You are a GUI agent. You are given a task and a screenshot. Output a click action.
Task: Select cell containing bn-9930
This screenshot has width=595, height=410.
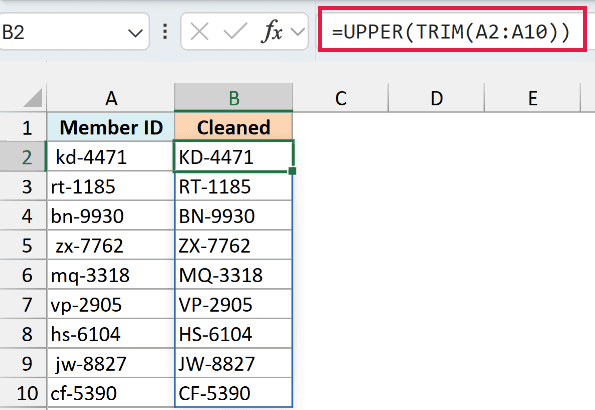111,216
